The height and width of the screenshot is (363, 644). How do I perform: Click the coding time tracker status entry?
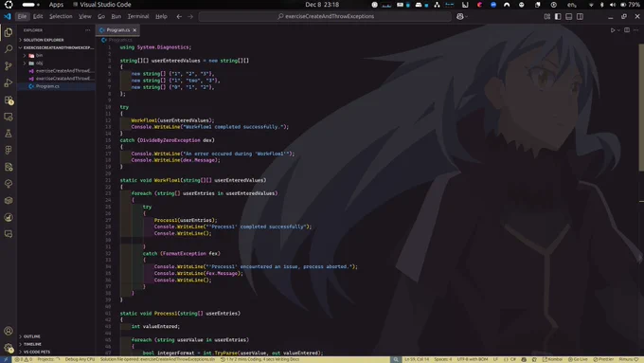[259, 359]
